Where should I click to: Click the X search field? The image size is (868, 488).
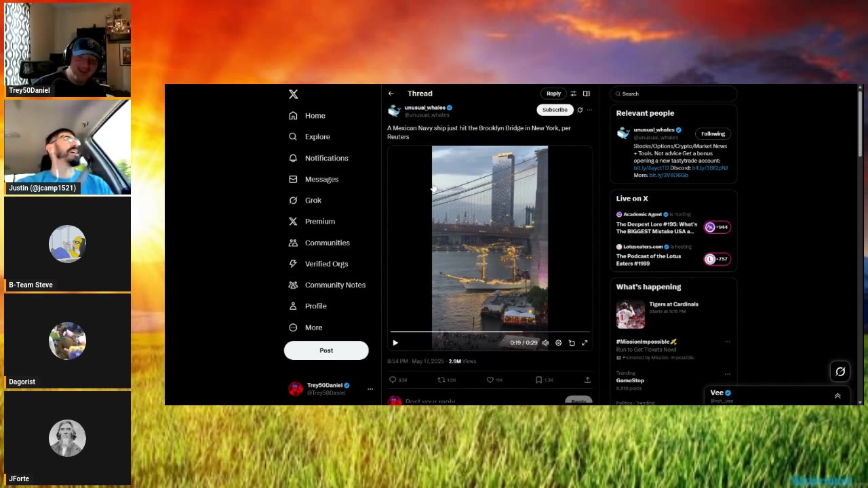tap(673, 94)
